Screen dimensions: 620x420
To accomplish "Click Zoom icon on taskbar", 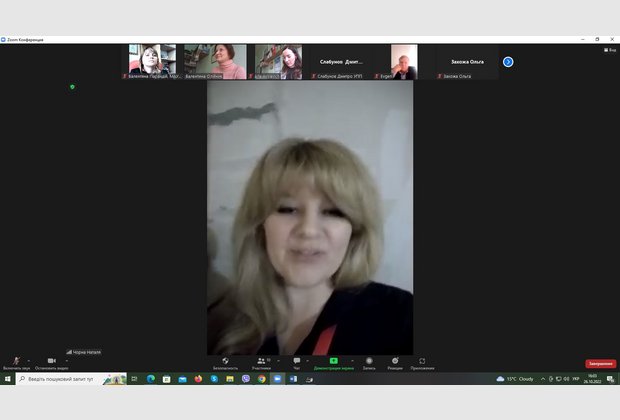I will pos(277,379).
